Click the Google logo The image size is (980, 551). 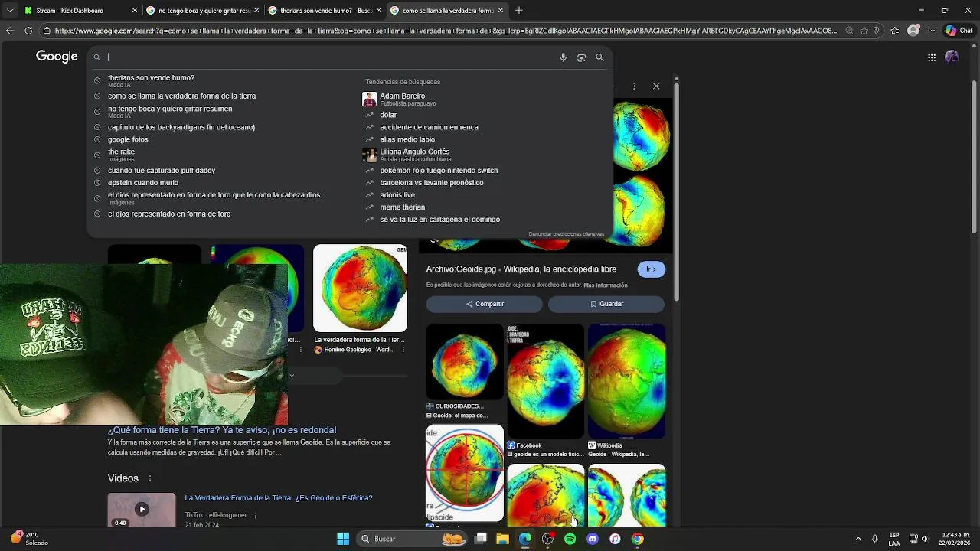(57, 57)
